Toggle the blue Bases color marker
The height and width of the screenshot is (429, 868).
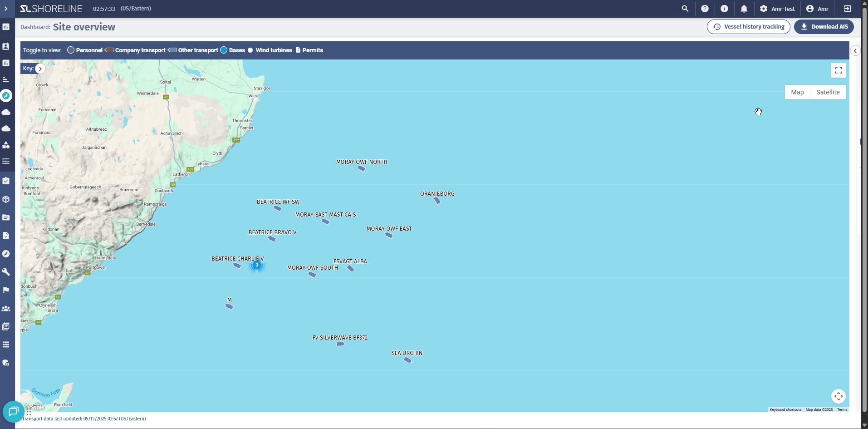coord(224,50)
